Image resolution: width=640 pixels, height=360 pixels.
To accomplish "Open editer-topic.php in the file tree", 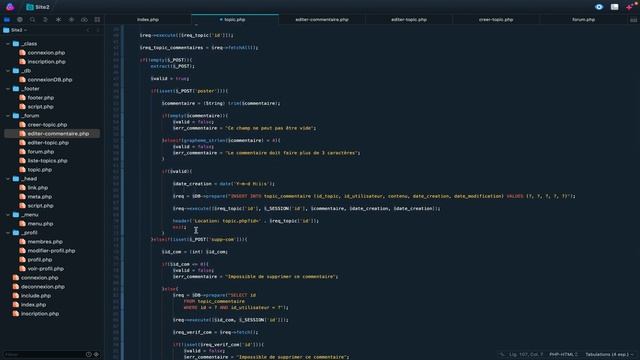I will pos(48,142).
